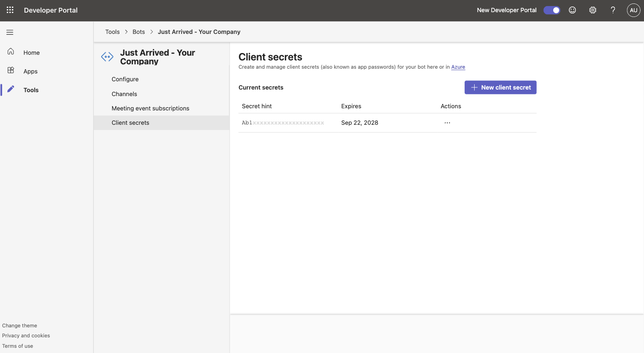The image size is (644, 353).
Task: Click the Actions column header
Action: click(x=451, y=106)
